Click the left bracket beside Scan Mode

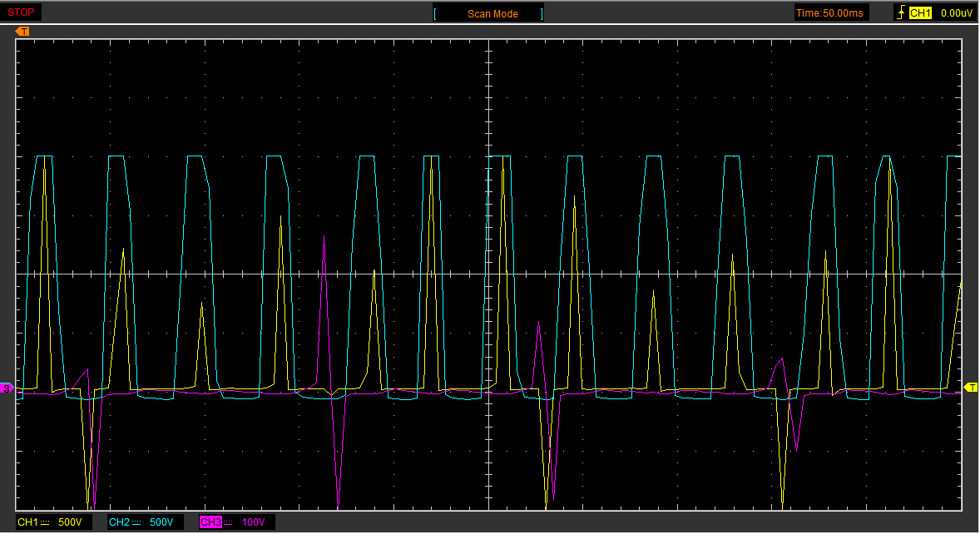[x=435, y=13]
